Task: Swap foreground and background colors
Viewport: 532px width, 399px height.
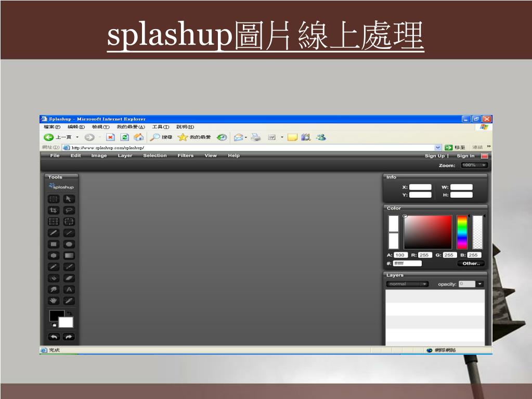Action: (70, 313)
